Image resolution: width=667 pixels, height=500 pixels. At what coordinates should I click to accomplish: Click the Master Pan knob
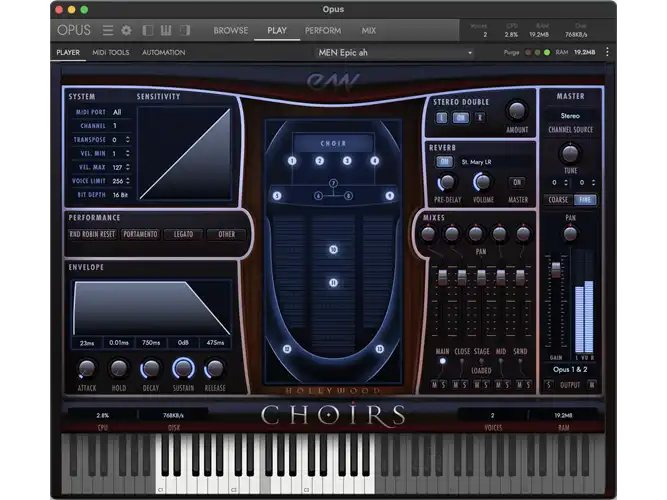[570, 233]
